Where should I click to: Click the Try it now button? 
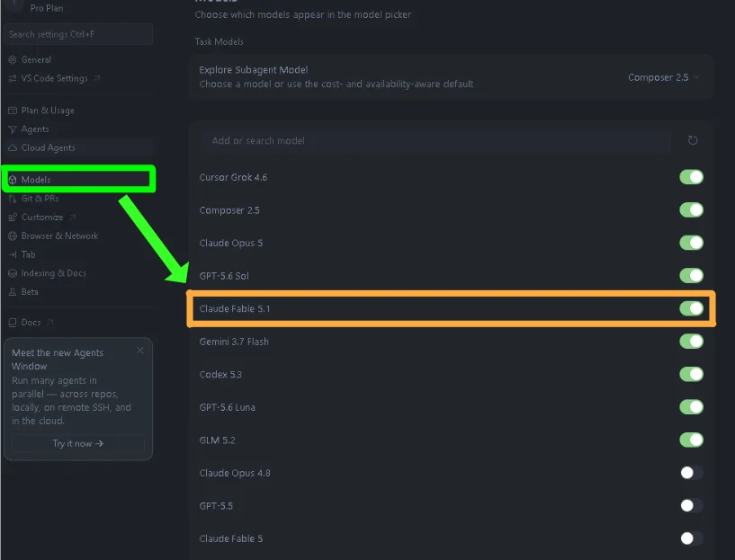77,443
